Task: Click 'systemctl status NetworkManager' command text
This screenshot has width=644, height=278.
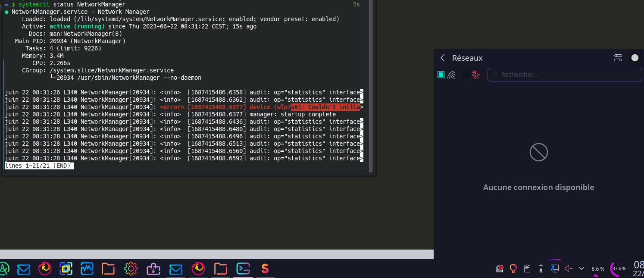Action: [x=72, y=4]
